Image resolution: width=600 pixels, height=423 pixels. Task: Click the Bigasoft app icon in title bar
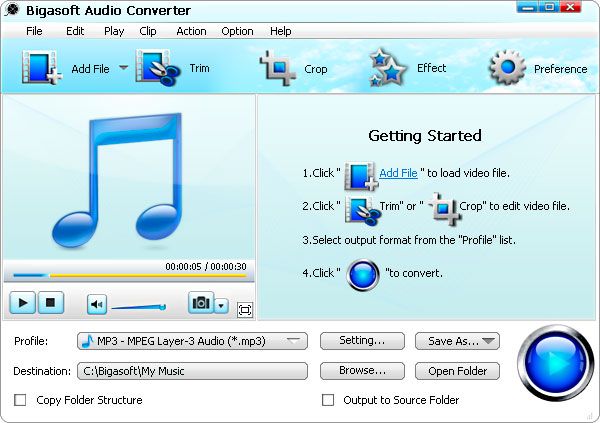[x=12, y=10]
